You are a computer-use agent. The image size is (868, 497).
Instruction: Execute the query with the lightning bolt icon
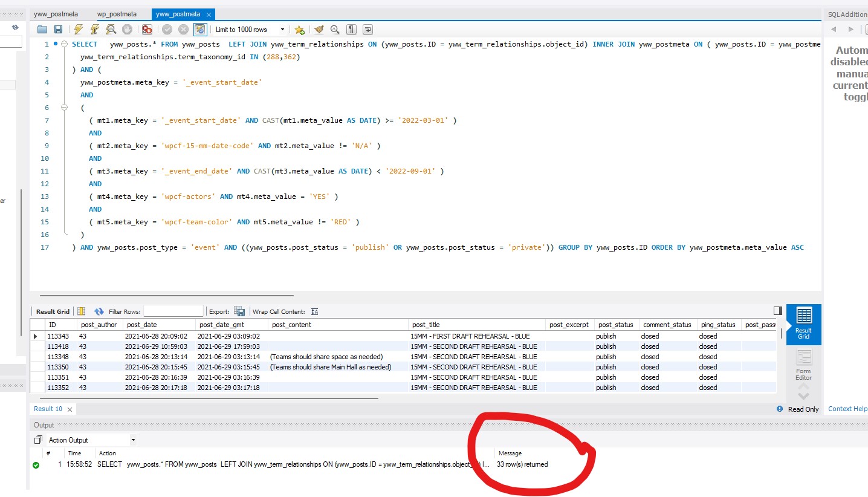79,30
